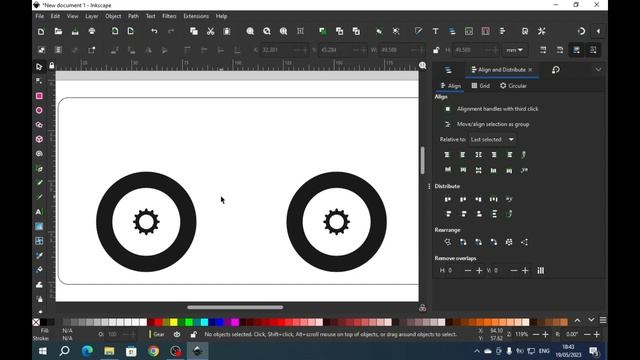Select the Ellipse tool
Image resolution: width=640 pixels, height=360 pixels.
pyautogui.click(x=39, y=110)
